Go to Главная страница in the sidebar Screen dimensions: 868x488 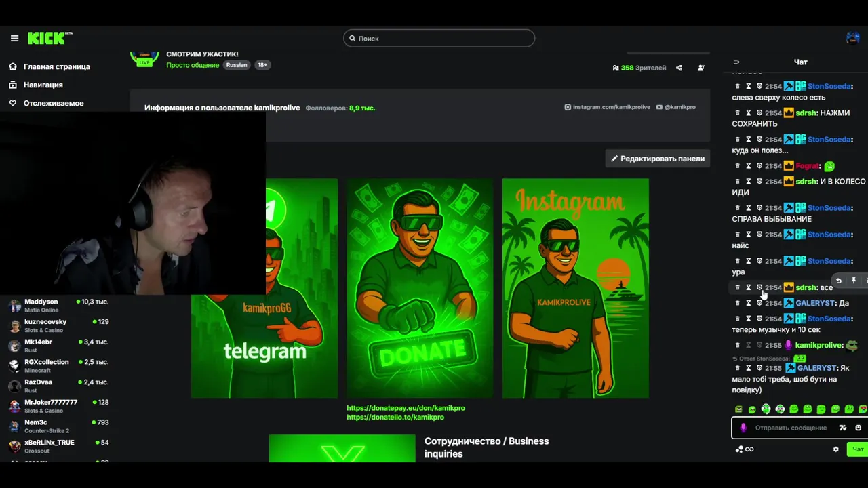(x=57, y=66)
